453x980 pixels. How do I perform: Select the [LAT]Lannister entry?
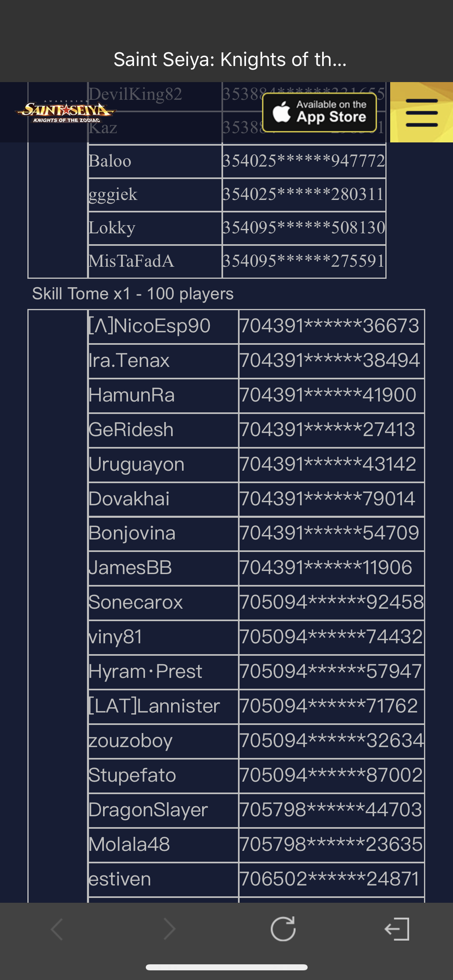256,706
